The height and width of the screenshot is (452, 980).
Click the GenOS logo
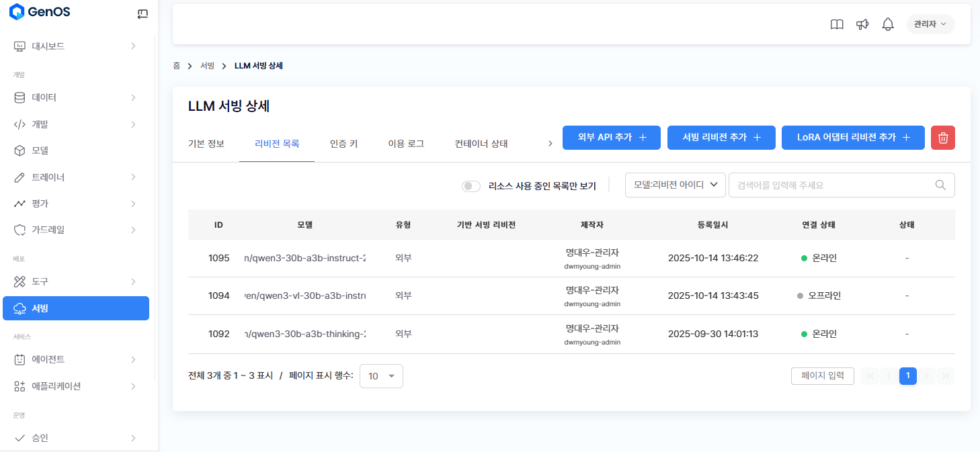40,11
